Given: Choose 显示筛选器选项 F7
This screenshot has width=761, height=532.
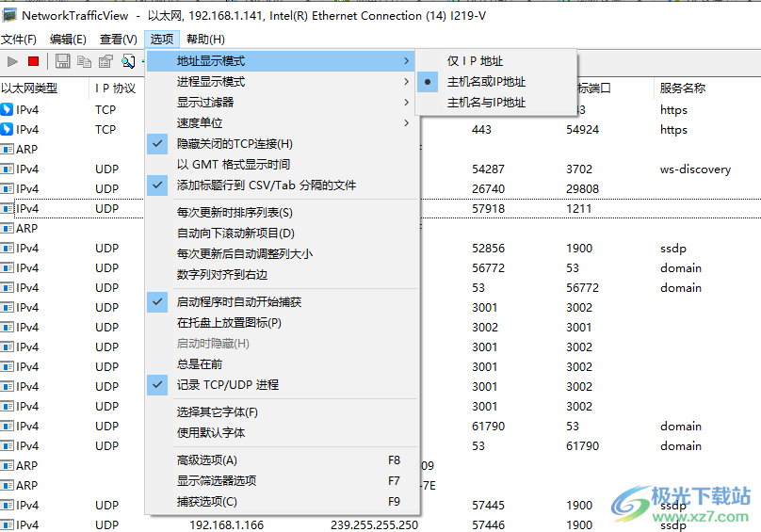Looking at the screenshot, I should tap(283, 481).
